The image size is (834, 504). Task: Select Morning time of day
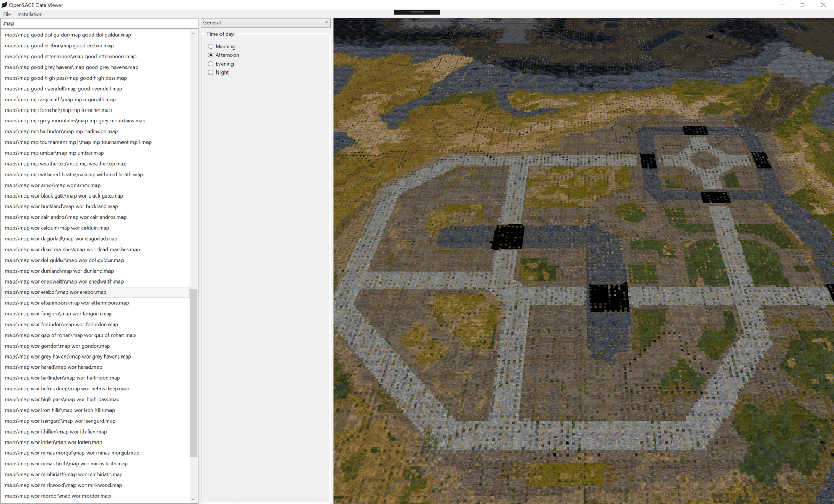pos(222,46)
